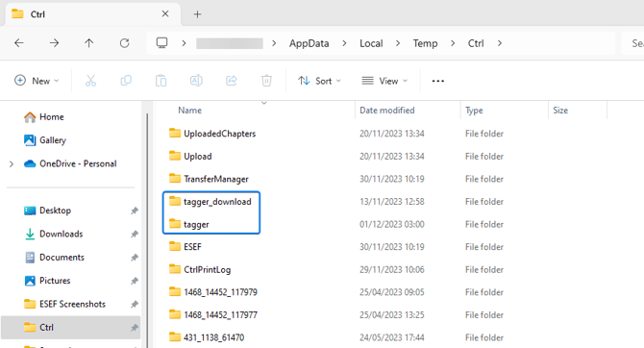Click the Share icon in toolbar

[232, 81]
